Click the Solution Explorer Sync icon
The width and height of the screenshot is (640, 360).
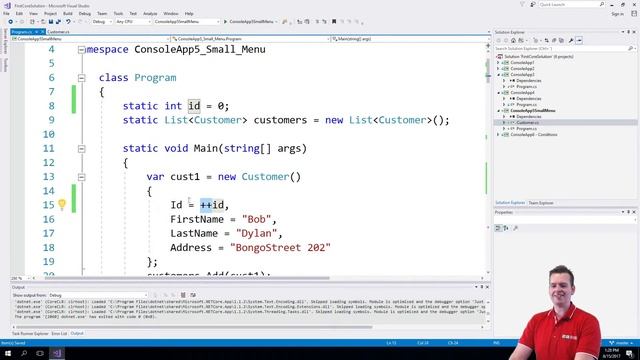[547, 40]
